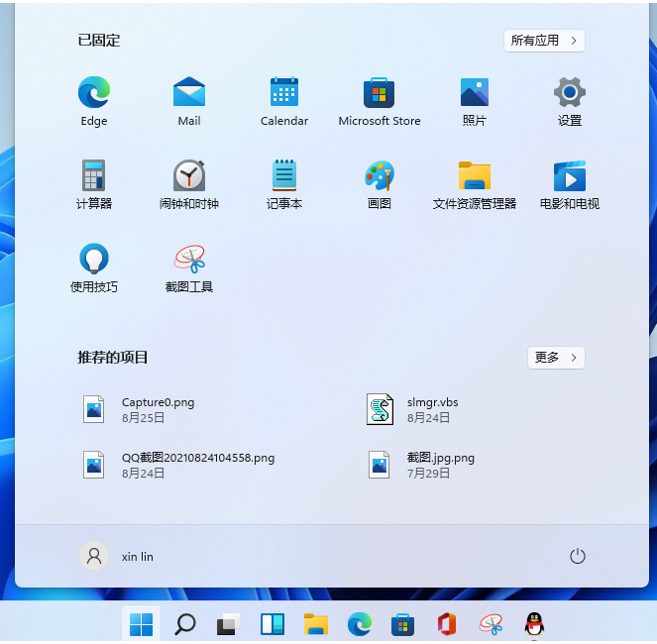Expand 更多 recommended items

coord(556,358)
